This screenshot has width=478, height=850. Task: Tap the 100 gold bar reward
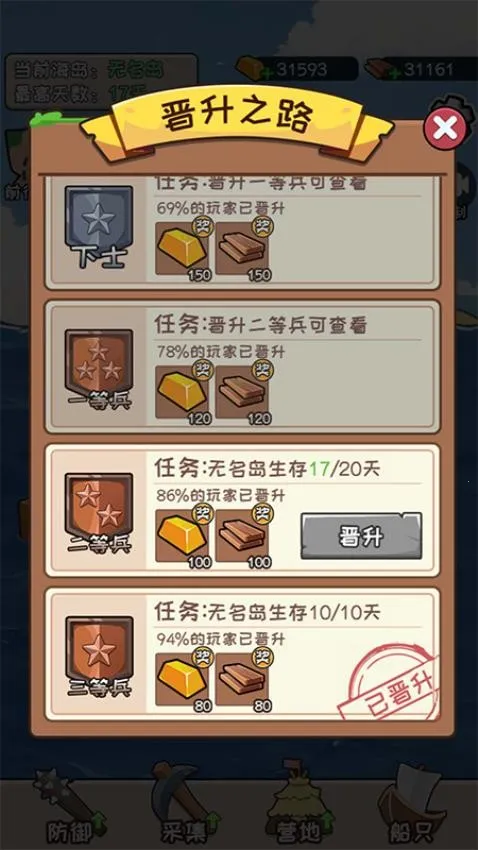pyautogui.click(x=183, y=536)
